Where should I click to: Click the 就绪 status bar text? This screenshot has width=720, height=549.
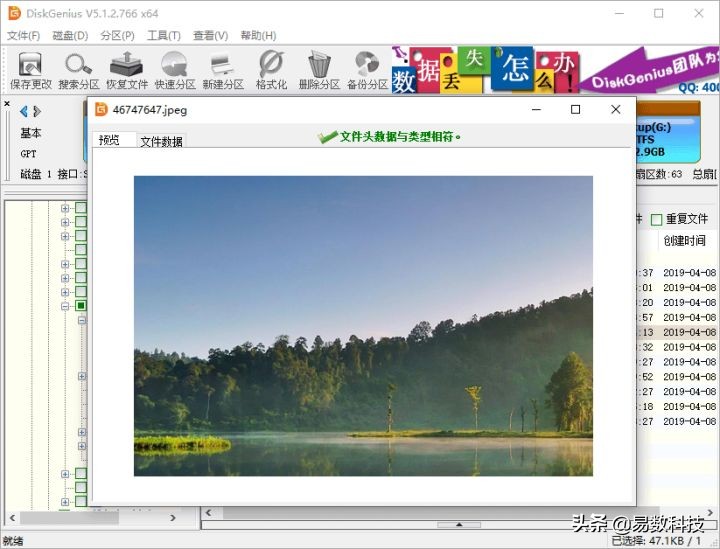(x=12, y=541)
